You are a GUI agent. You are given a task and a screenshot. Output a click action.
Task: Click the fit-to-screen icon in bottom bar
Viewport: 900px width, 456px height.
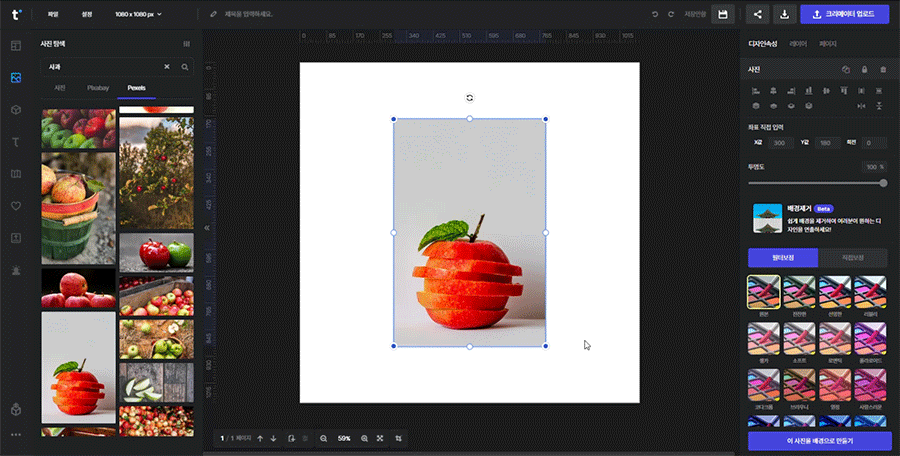[x=382, y=438]
